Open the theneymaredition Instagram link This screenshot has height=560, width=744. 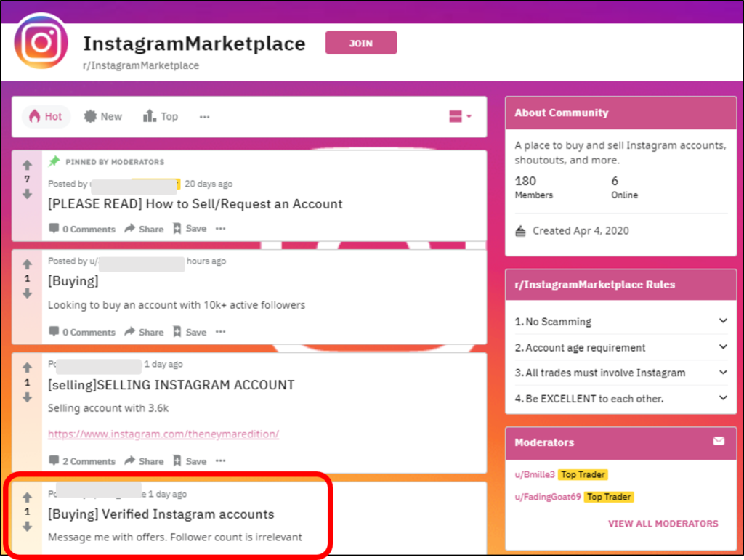163,434
